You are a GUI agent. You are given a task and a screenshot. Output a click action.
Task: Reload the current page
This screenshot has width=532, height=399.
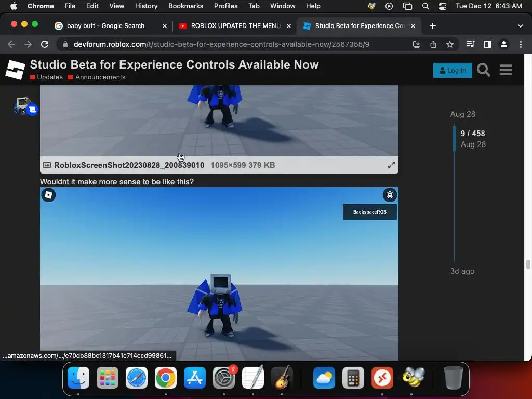[x=45, y=44]
